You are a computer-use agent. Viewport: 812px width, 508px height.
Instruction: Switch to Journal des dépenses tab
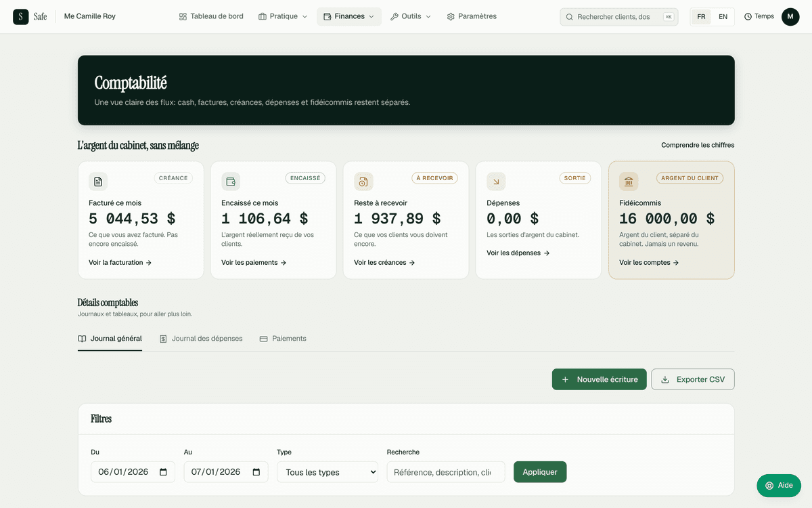pyautogui.click(x=201, y=339)
